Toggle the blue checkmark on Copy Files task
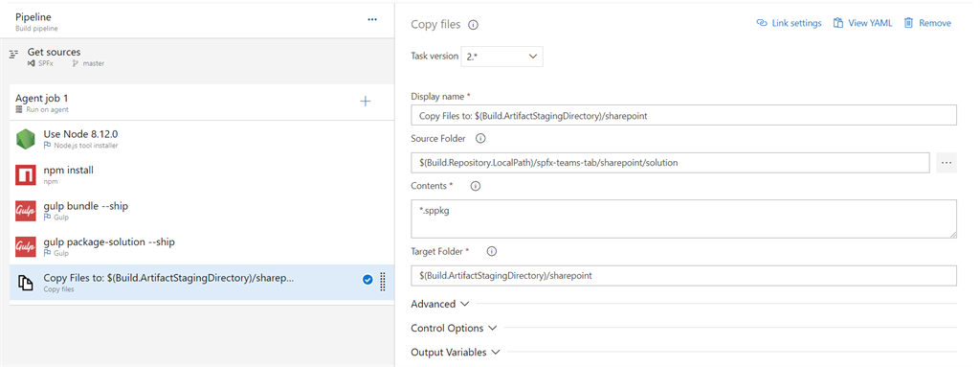This screenshot has width=980, height=367. pyautogui.click(x=367, y=280)
